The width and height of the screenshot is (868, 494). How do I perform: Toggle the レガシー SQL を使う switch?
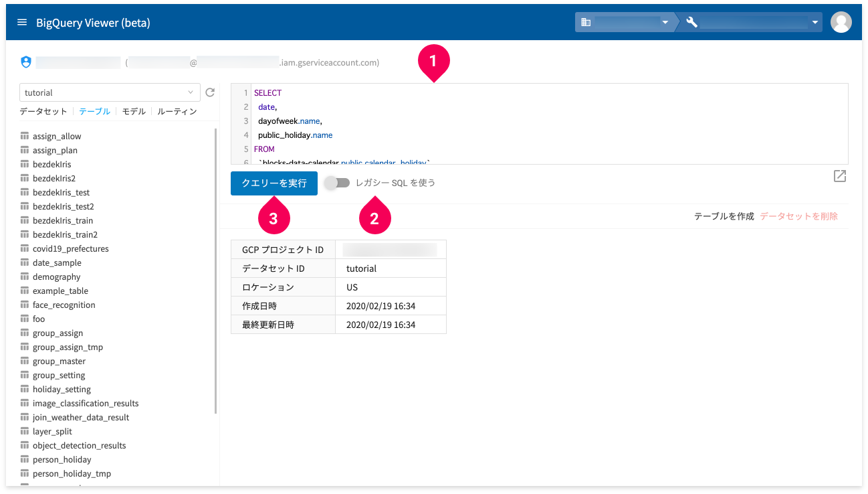(x=337, y=183)
